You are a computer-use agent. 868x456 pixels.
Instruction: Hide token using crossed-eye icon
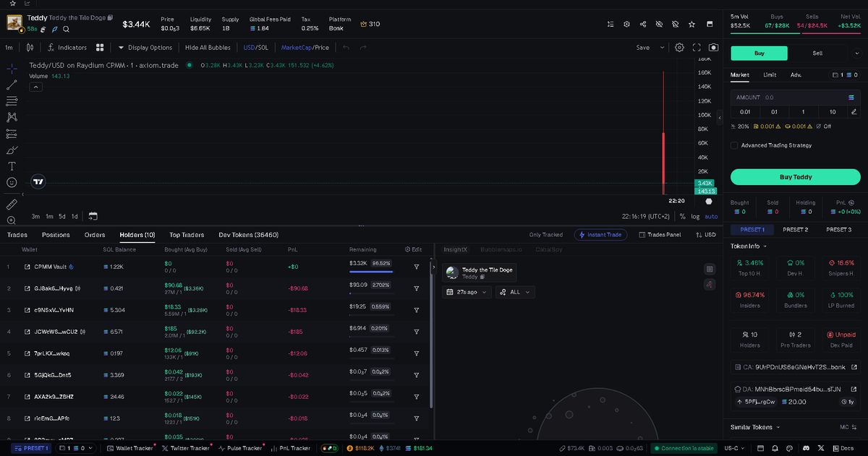(x=659, y=24)
